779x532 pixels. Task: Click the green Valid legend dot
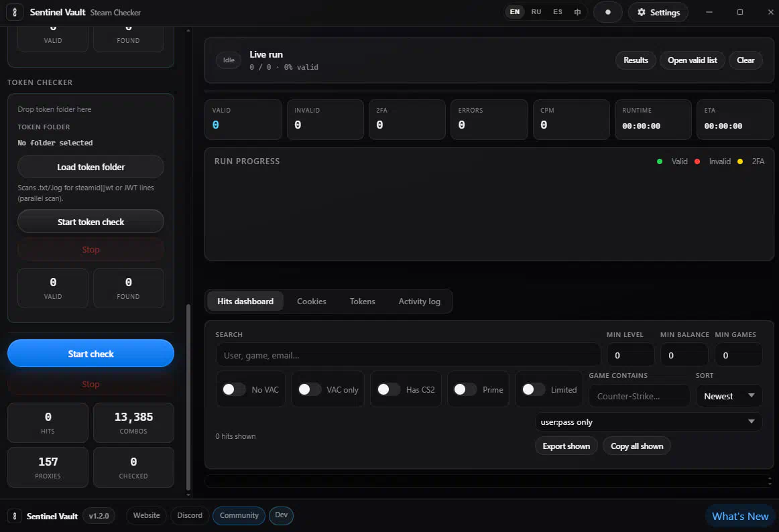[x=659, y=161]
